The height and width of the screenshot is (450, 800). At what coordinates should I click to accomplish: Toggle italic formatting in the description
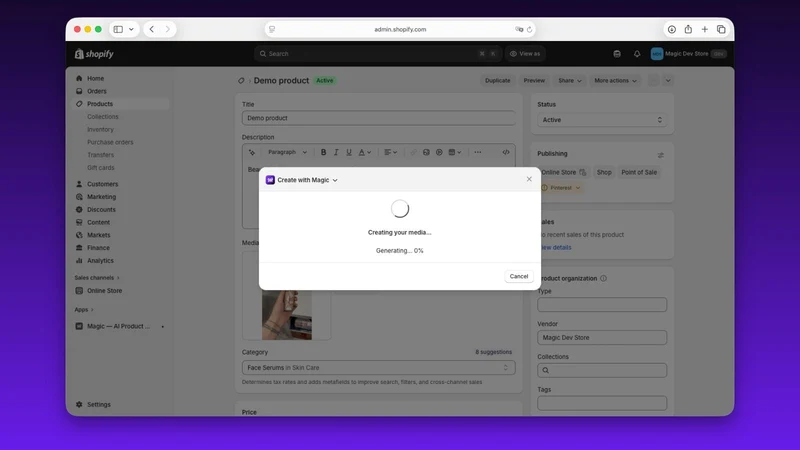tap(336, 152)
